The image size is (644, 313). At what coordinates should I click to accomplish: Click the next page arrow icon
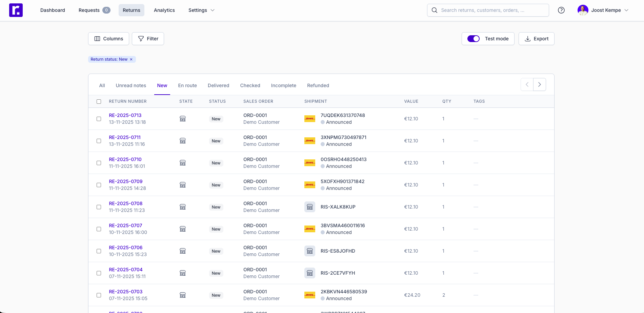540,84
